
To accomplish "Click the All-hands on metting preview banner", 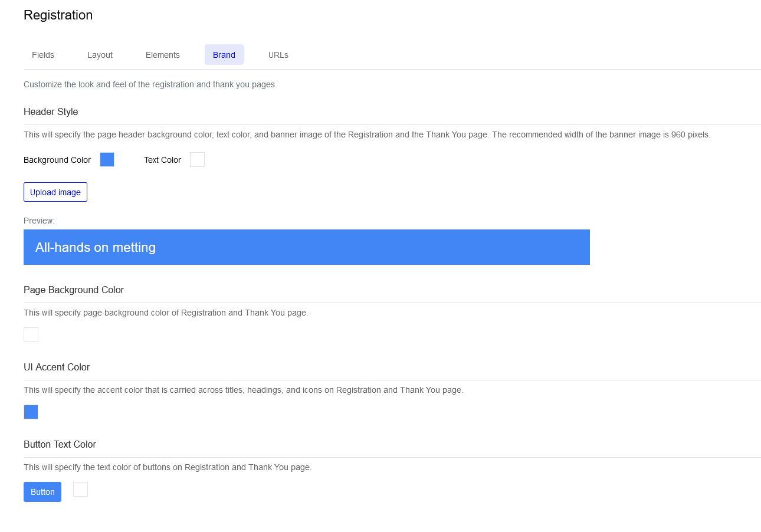I will [307, 247].
